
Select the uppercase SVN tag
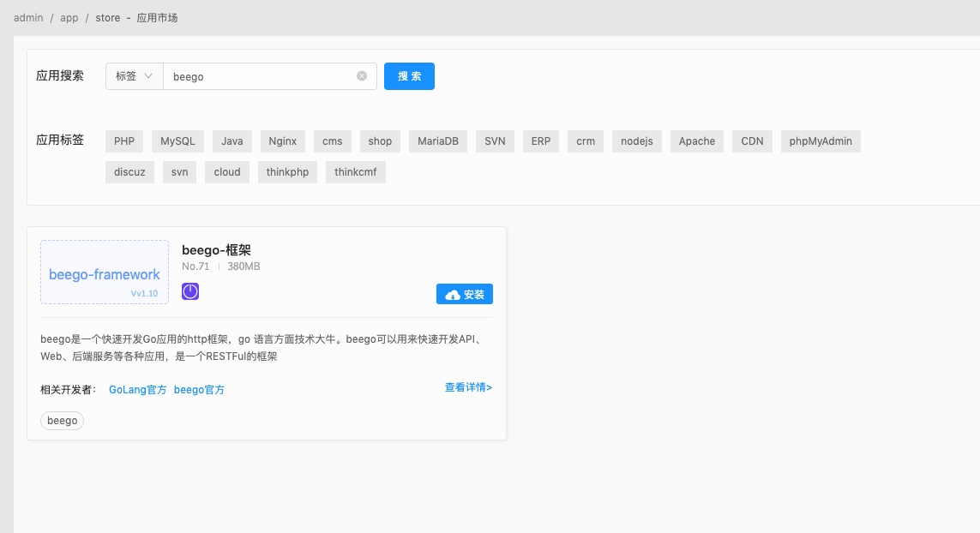pyautogui.click(x=495, y=141)
